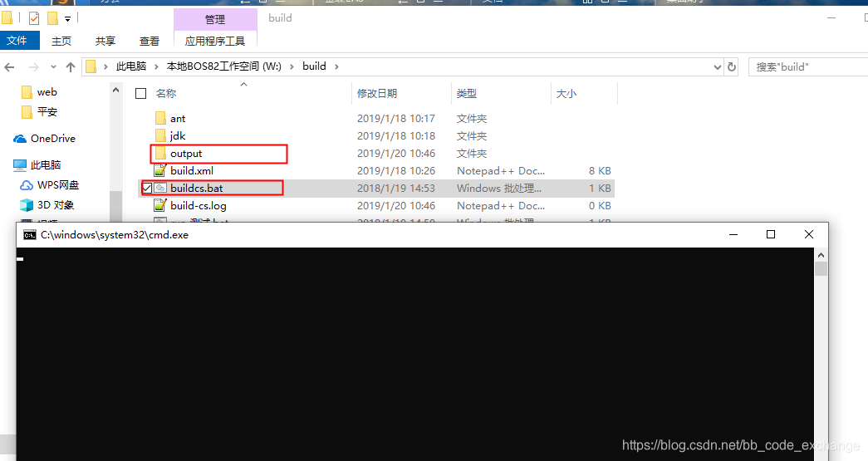The width and height of the screenshot is (868, 461).
Task: Click the 此电脑 monitor icon
Action: [x=20, y=165]
